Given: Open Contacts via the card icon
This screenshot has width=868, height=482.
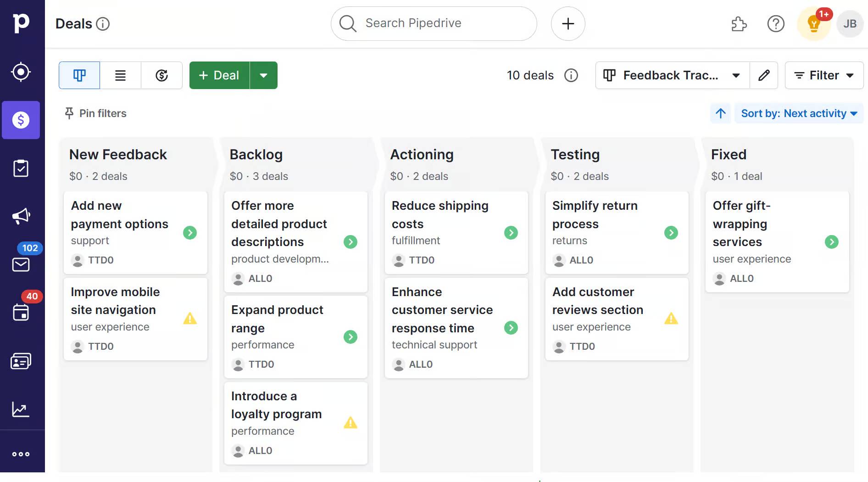Looking at the screenshot, I should click(x=21, y=361).
